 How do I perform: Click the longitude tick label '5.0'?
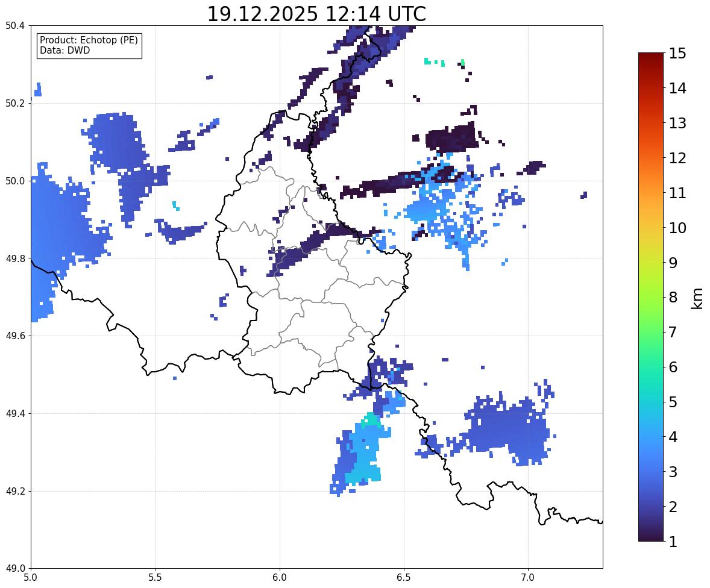click(x=31, y=578)
